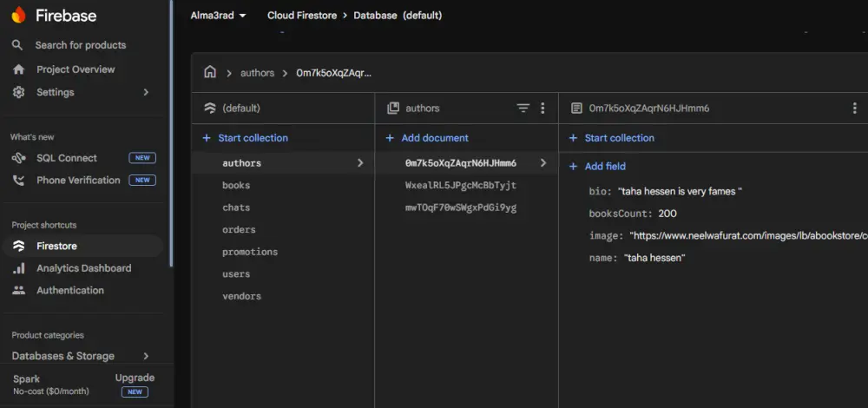Click the sidebar vertical scrollbar
Image resolution: width=868 pixels, height=408 pixels.
172,133
